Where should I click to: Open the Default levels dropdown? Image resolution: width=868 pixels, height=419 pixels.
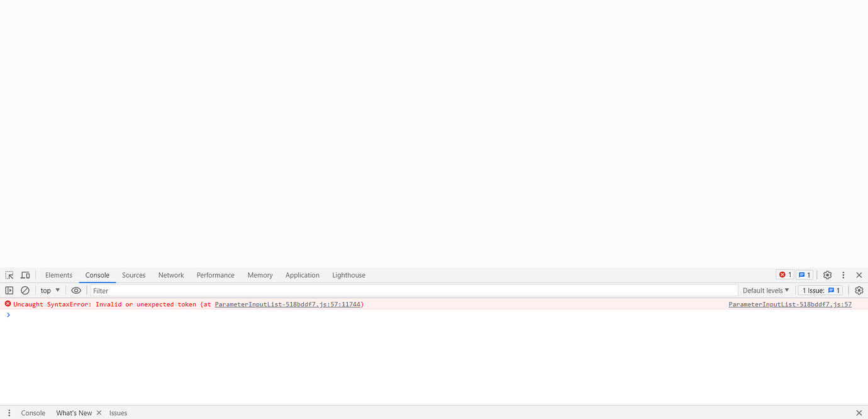(x=765, y=290)
